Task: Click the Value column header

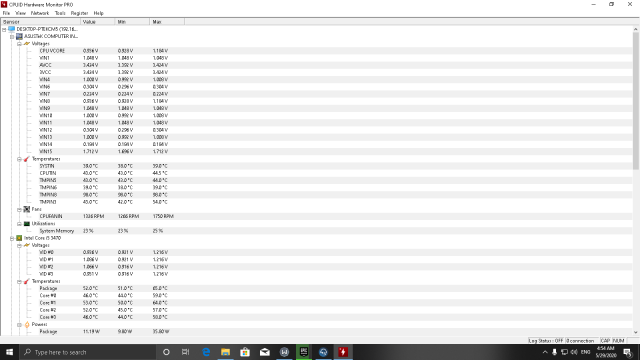Action: click(x=98, y=22)
